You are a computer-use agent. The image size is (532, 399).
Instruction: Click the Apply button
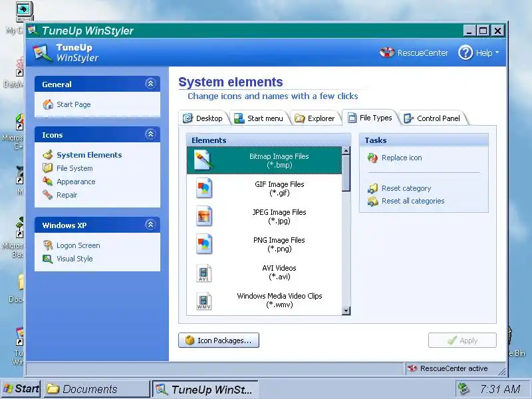(462, 340)
